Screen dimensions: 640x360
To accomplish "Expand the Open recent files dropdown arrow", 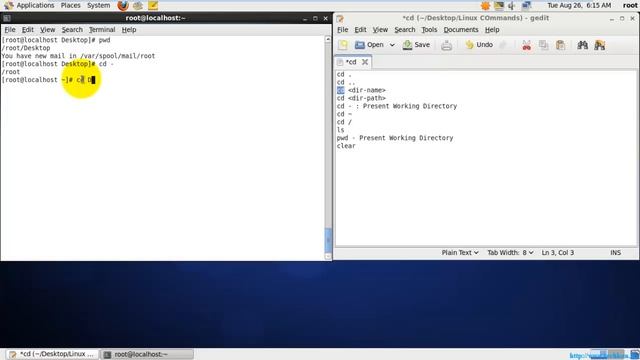I will point(392,45).
